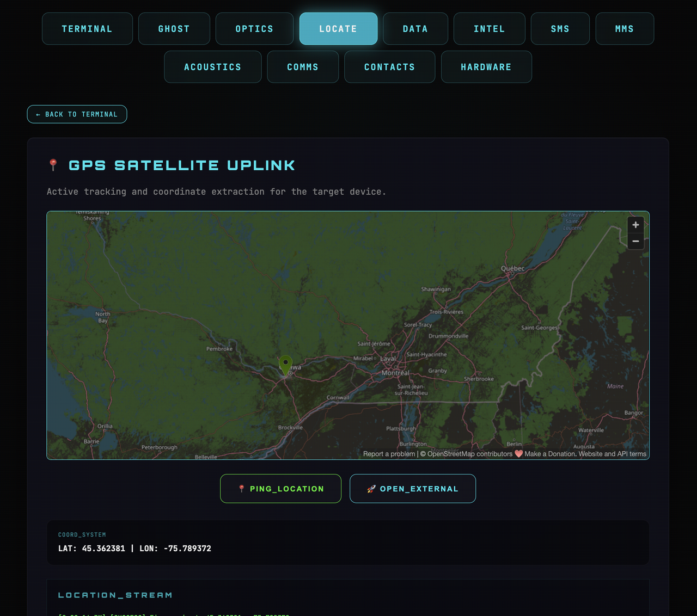697x616 pixels.
Task: Click the GPS SATELLITE UPLINK heading
Action: 182,165
